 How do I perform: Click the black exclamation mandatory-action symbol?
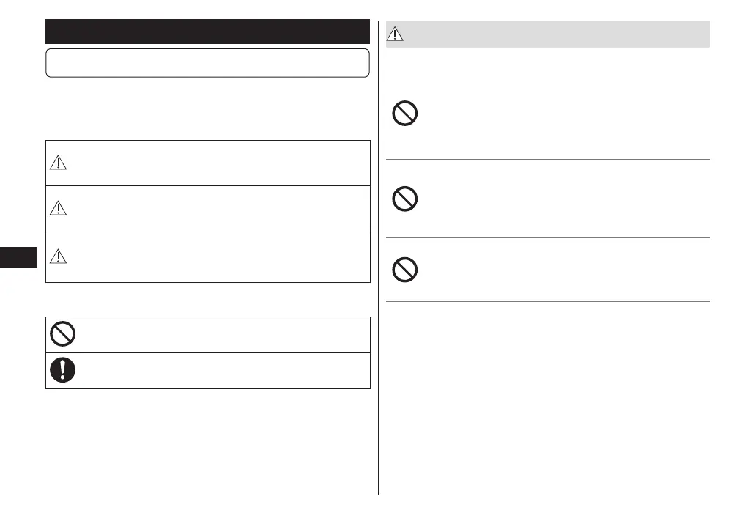click(63, 370)
